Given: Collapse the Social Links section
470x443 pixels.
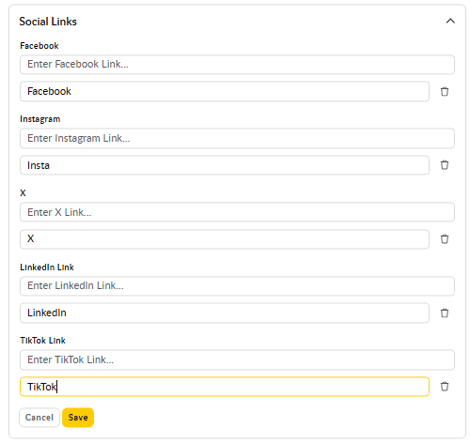Looking at the screenshot, I should (450, 21).
